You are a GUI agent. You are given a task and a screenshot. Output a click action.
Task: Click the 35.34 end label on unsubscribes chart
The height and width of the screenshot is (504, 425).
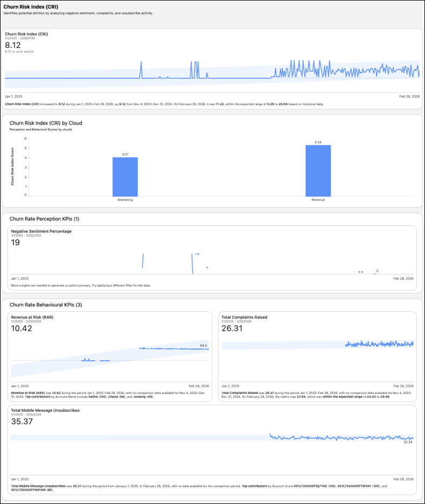pyautogui.click(x=408, y=442)
